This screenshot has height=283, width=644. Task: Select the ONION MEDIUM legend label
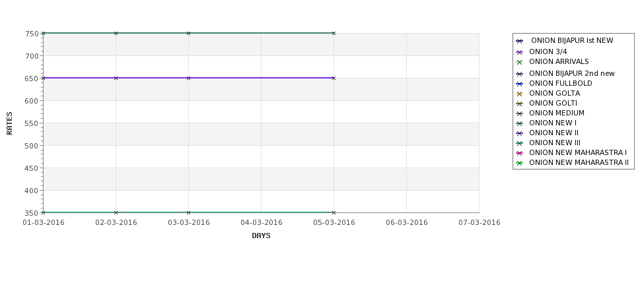(x=557, y=113)
